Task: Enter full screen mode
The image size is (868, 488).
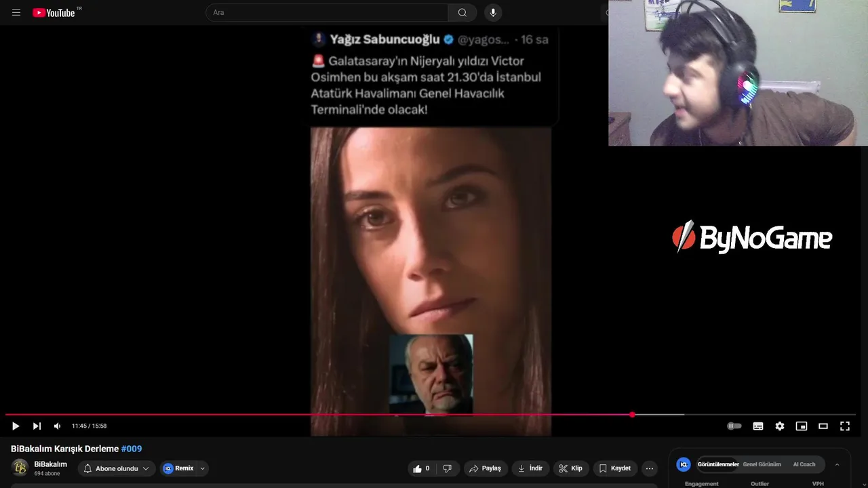Action: click(x=845, y=426)
